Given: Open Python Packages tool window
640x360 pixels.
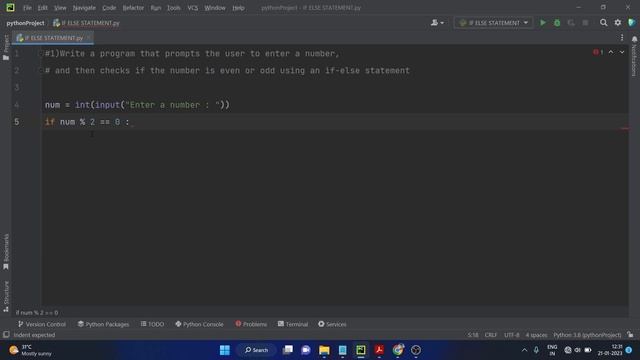Looking at the screenshot, I should point(103,324).
